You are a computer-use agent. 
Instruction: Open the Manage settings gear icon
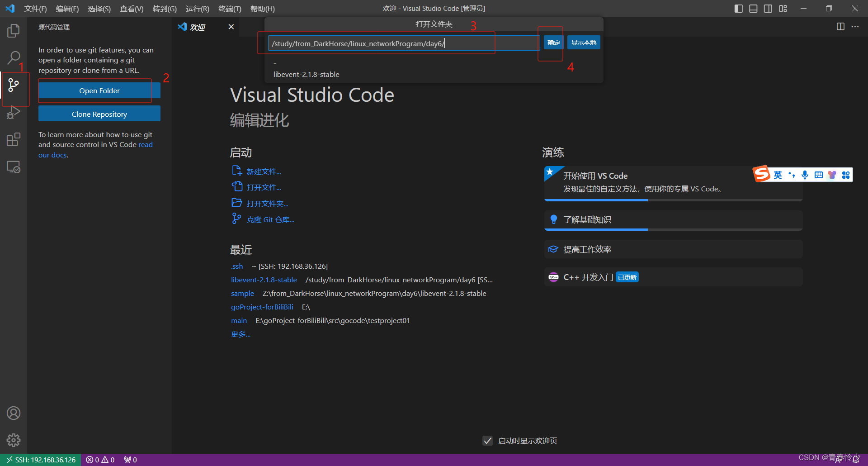(x=14, y=440)
